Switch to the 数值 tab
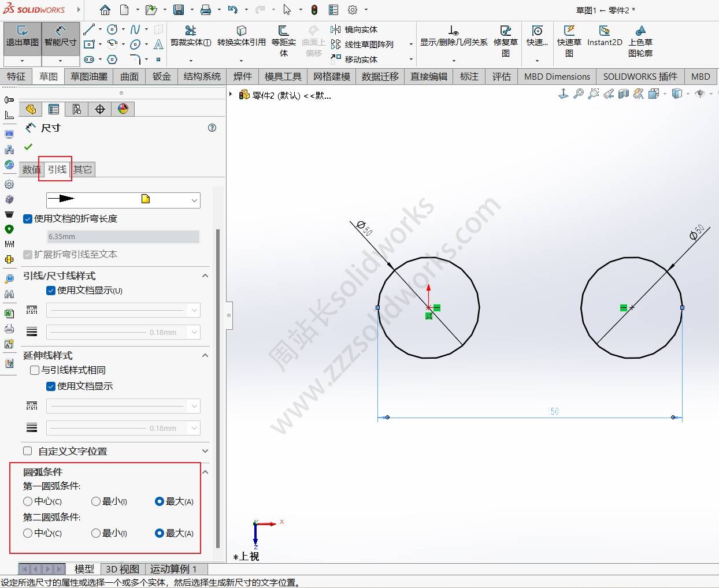Viewport: 719px width, 588px height. (31, 169)
